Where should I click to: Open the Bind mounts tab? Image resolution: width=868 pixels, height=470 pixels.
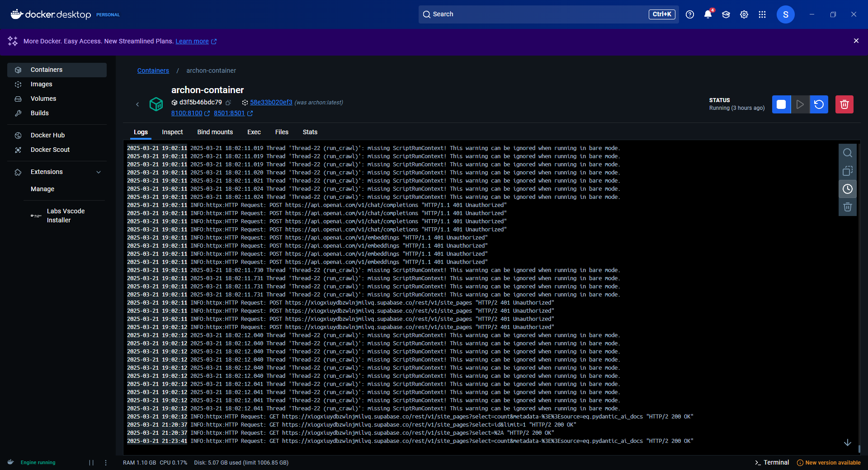click(x=215, y=132)
